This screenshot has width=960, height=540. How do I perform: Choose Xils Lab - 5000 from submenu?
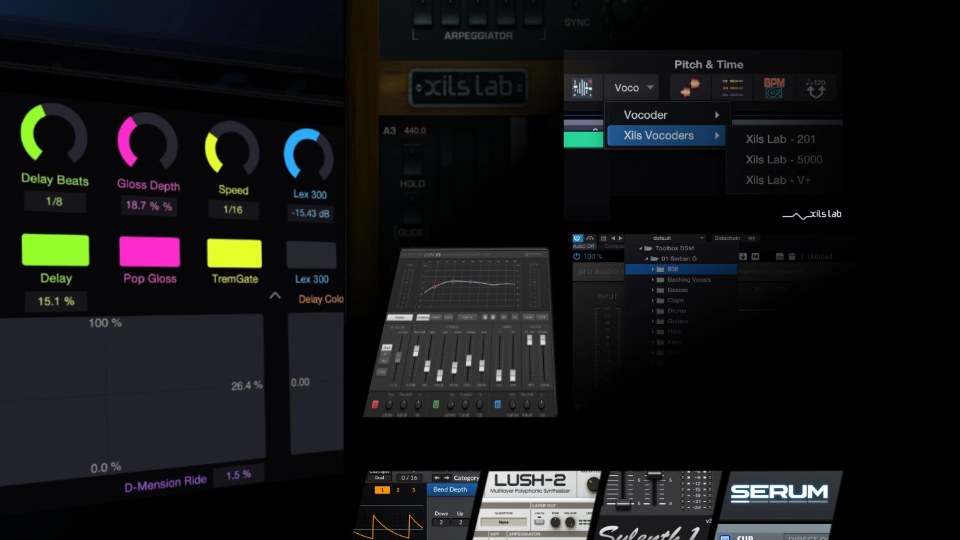(784, 159)
